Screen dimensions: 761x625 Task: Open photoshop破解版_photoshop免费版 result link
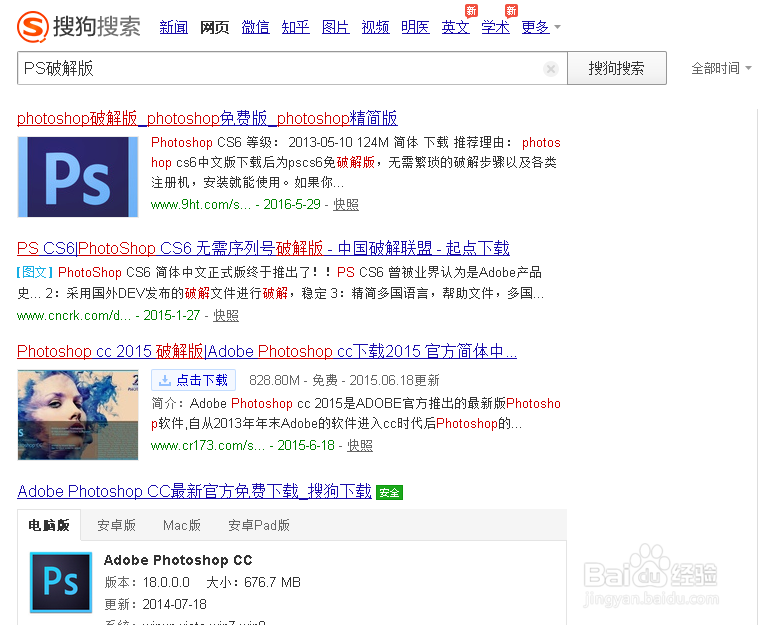pos(207,118)
